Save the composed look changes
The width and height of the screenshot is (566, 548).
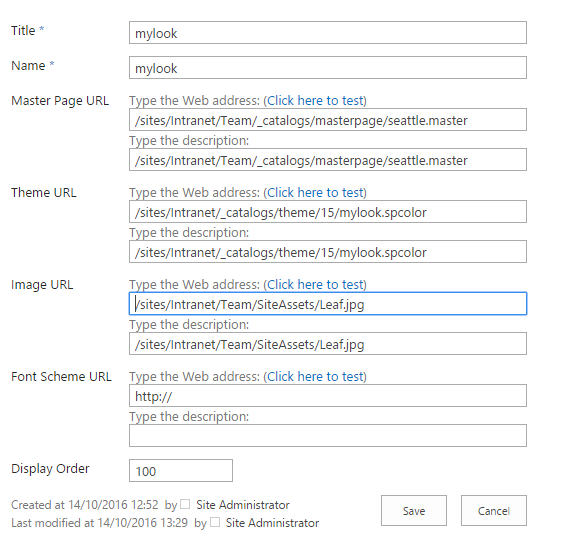coord(414,510)
